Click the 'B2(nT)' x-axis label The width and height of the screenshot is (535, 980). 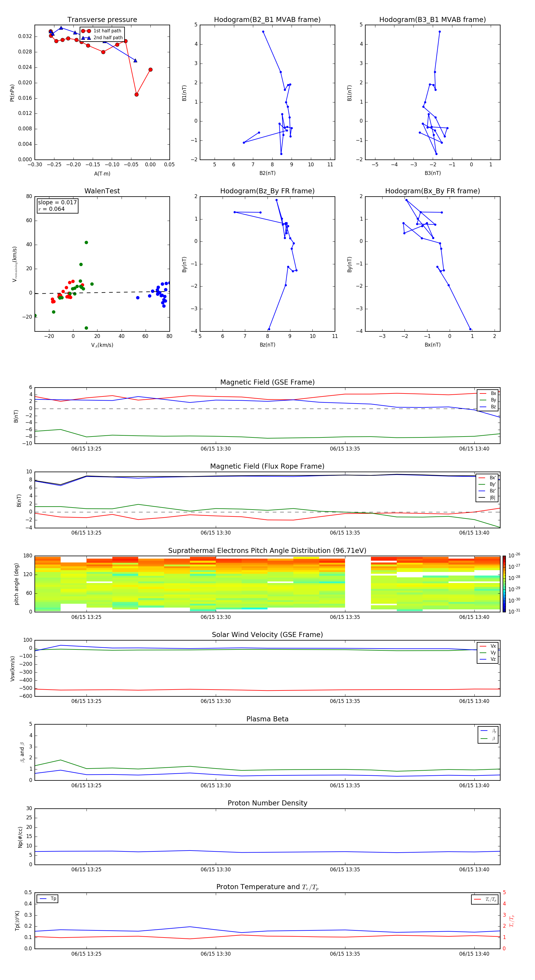267,173
